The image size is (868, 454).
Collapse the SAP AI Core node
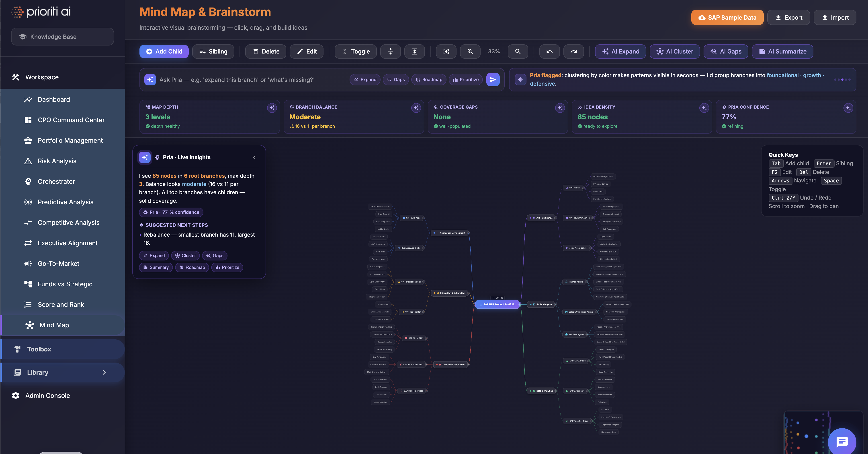pos(583,188)
